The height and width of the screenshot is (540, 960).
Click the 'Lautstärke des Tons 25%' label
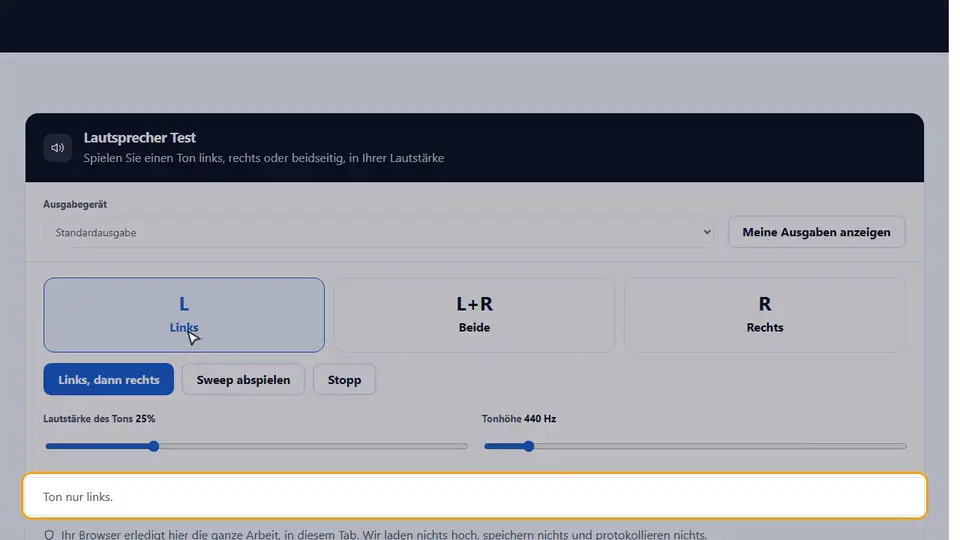pos(99,419)
